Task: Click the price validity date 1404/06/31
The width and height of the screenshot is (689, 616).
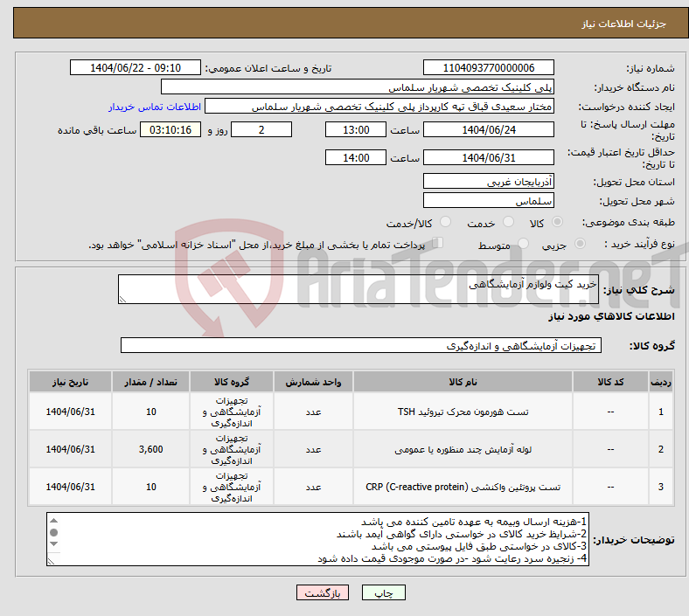Action: point(488,157)
